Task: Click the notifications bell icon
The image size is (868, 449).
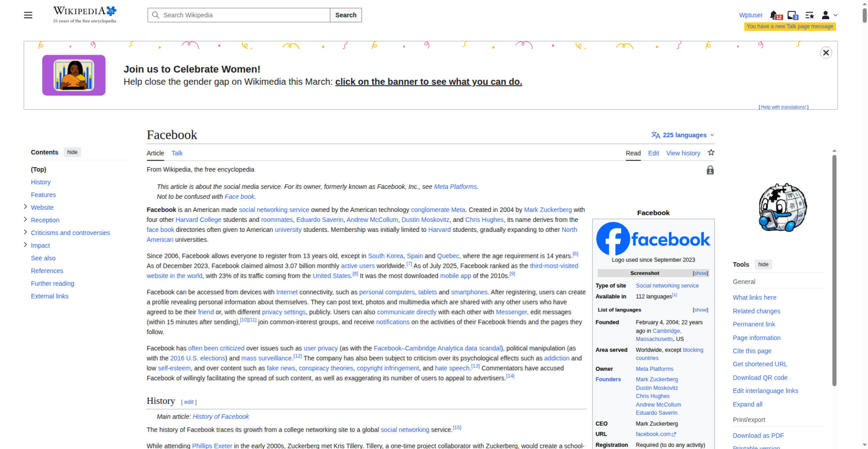Action: [x=774, y=15]
